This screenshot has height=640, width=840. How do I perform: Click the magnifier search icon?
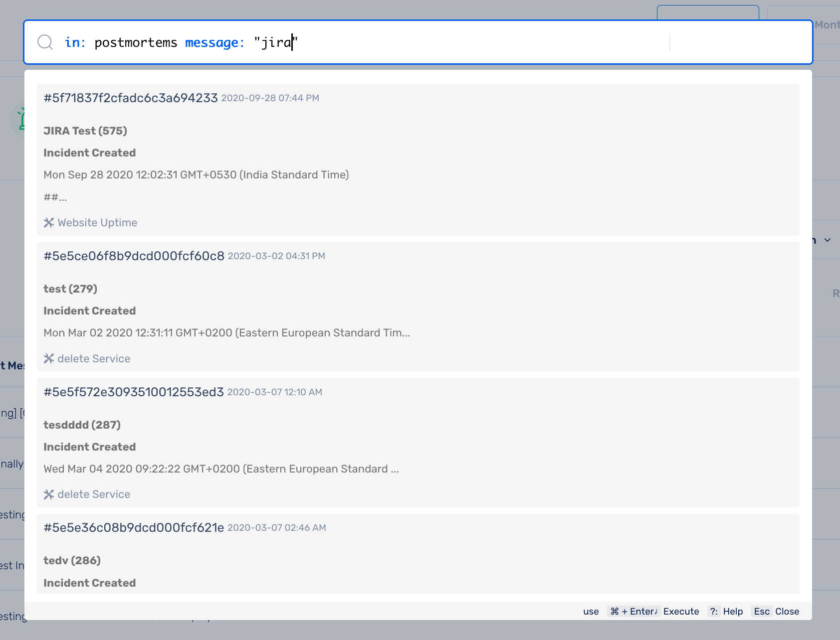click(45, 42)
